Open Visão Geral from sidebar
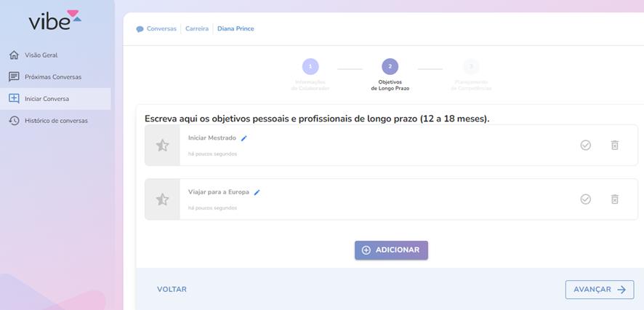 41,55
